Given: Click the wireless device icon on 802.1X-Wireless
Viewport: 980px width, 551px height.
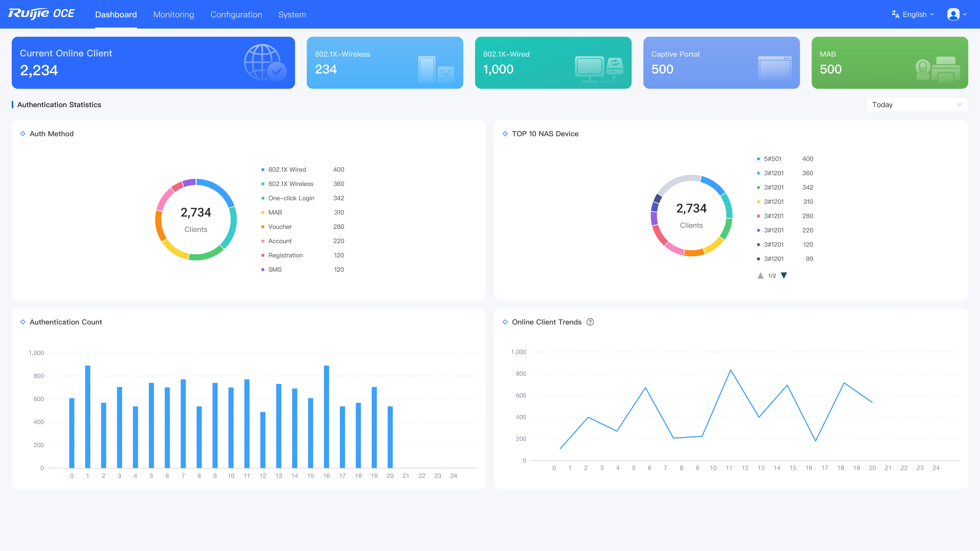Looking at the screenshot, I should (x=436, y=69).
